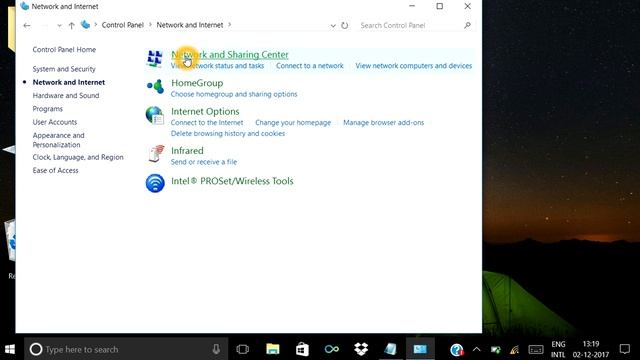Click Network and Internet in breadcrumb
The height and width of the screenshot is (360, 640).
click(190, 25)
